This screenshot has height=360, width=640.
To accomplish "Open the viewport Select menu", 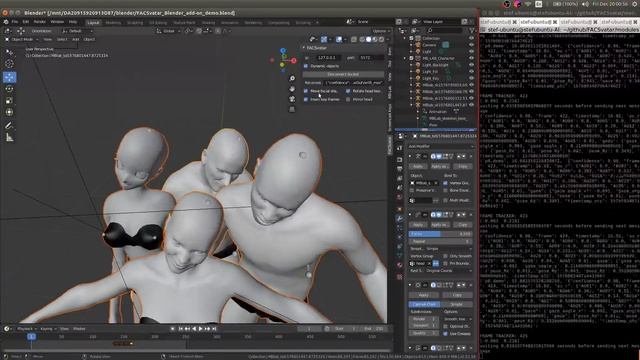I will coord(62,40).
